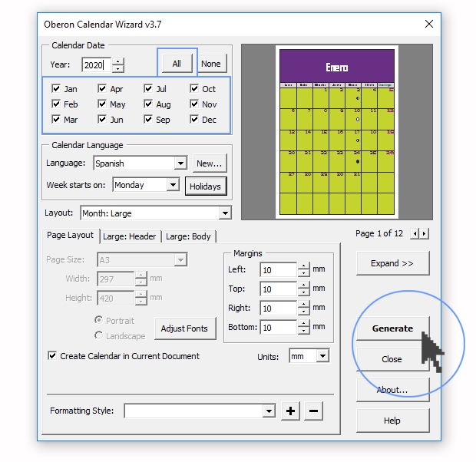Uncheck the Jan month checkbox

(56, 89)
